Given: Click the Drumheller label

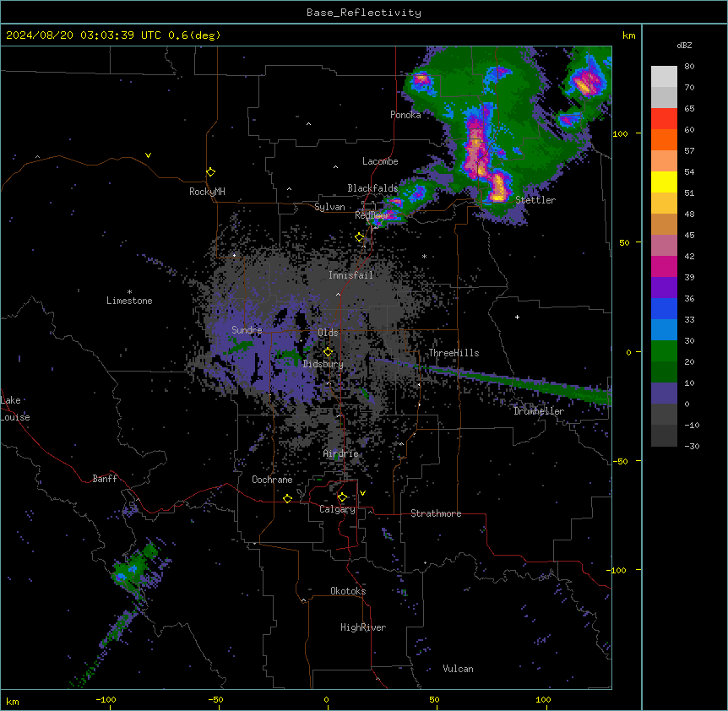Looking at the screenshot, I should pos(539,411).
